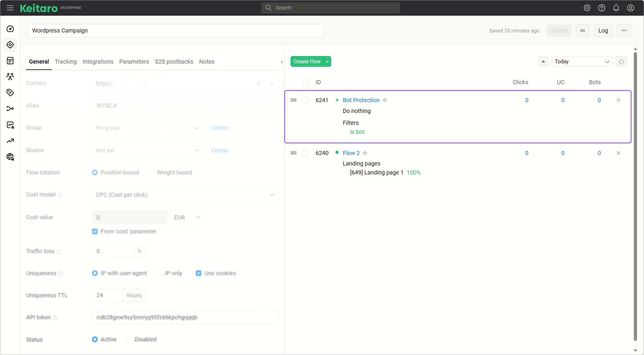Click the notifications bell icon
The image size is (644, 355).
616,8
